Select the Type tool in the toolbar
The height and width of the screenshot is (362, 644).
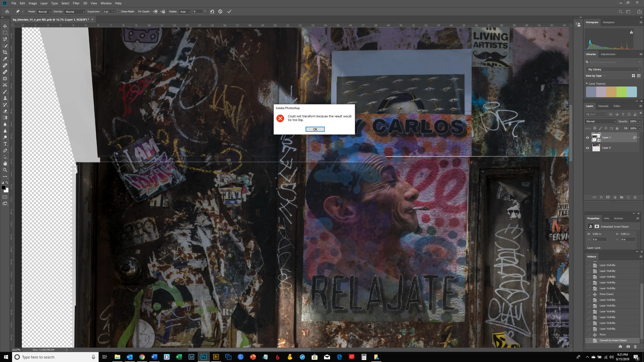pos(5,144)
